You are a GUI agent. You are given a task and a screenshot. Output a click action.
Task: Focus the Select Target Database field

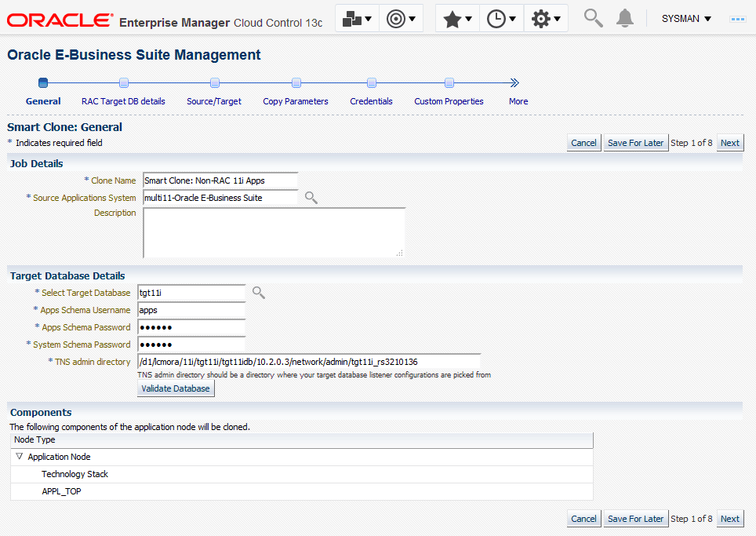point(191,293)
